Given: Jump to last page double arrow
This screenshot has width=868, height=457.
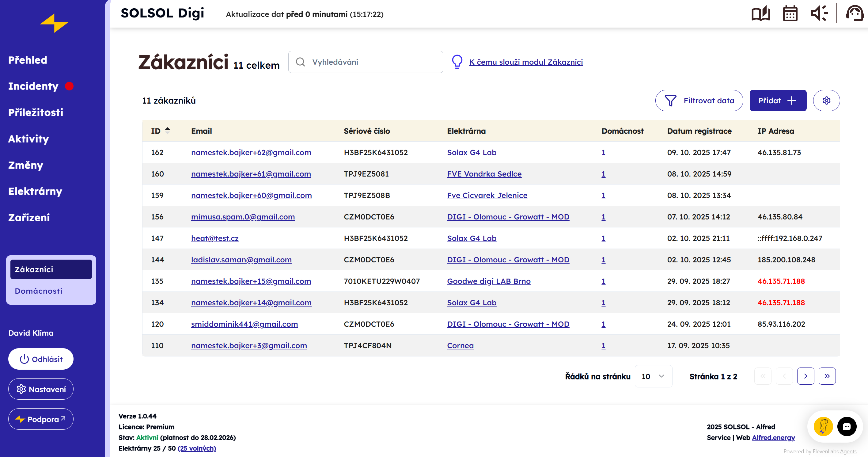Looking at the screenshot, I should click(827, 376).
